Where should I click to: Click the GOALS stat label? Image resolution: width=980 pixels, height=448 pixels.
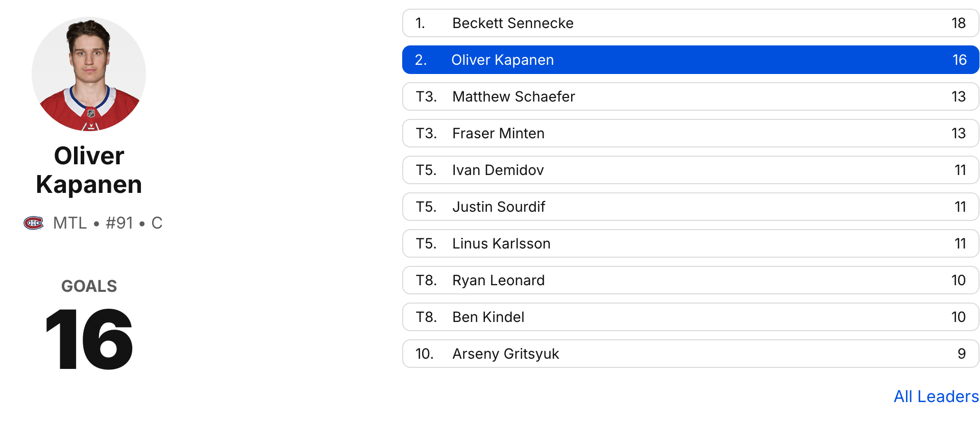[89, 286]
